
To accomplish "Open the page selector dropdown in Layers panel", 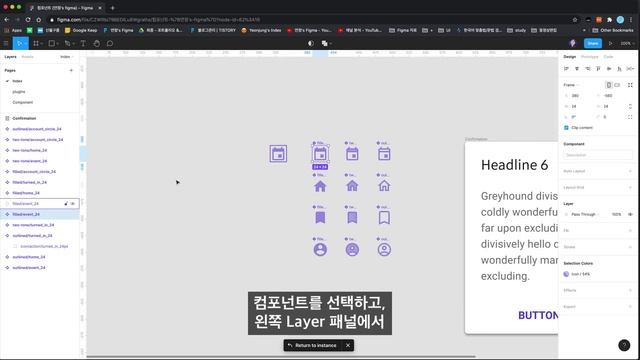I will point(67,57).
